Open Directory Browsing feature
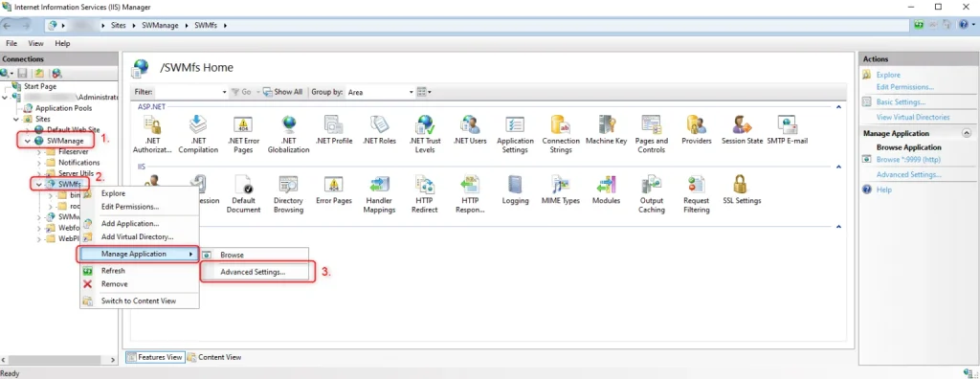Image resolution: width=980 pixels, height=379 pixels. click(x=288, y=194)
